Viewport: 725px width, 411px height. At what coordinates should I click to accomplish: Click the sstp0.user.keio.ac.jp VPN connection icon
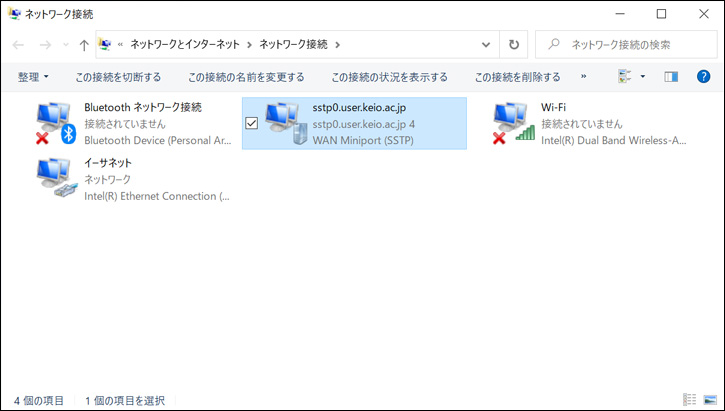(286, 123)
